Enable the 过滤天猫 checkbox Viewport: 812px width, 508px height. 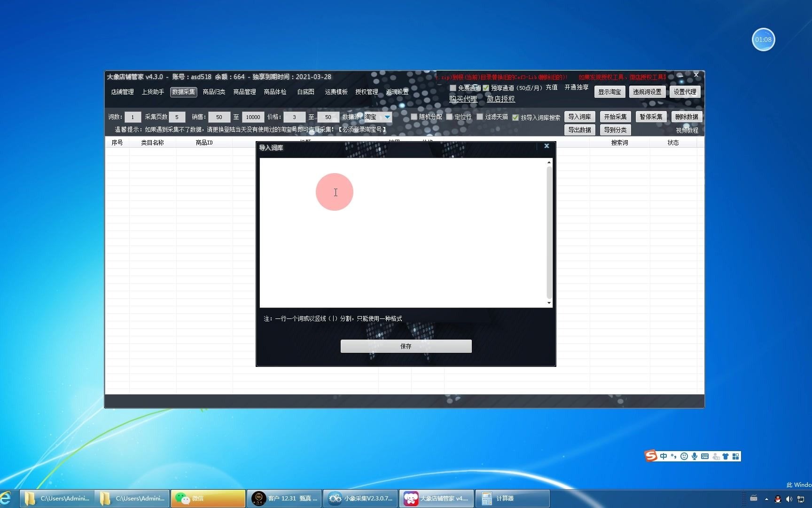480,117
